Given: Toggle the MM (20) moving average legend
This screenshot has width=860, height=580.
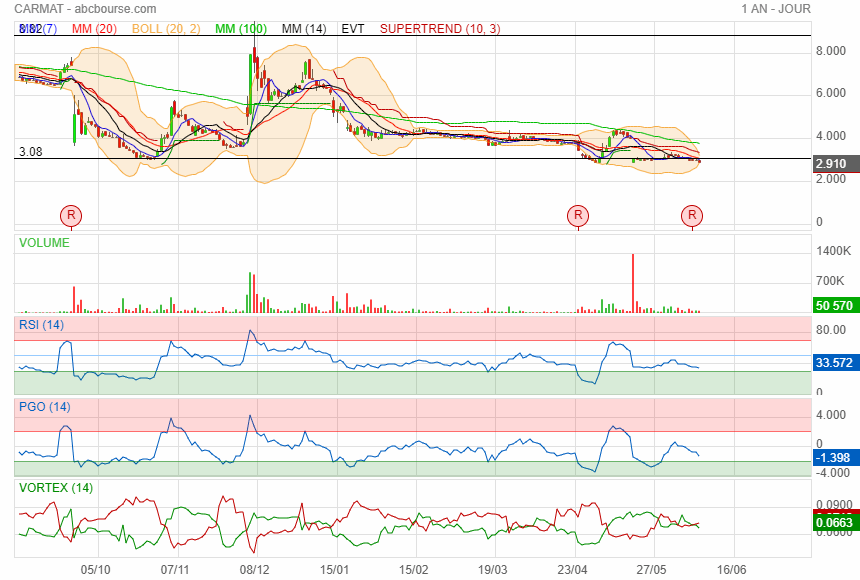Looking at the screenshot, I should click(x=94, y=29).
